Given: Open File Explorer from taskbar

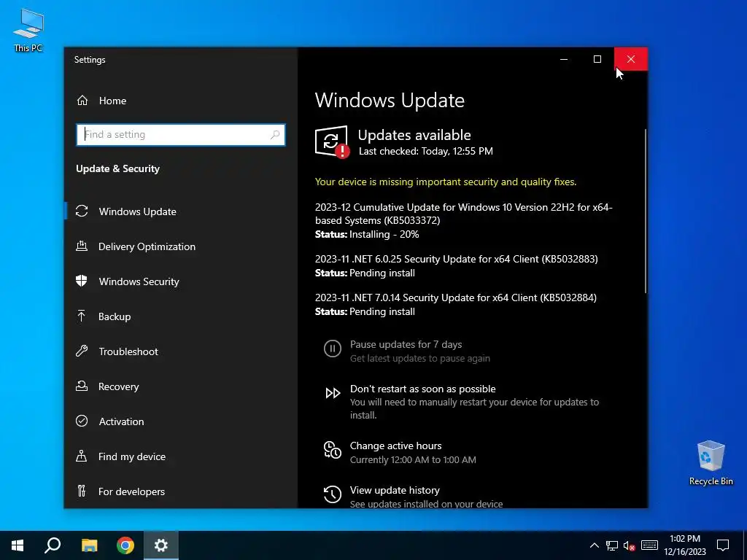Looking at the screenshot, I should (89, 545).
